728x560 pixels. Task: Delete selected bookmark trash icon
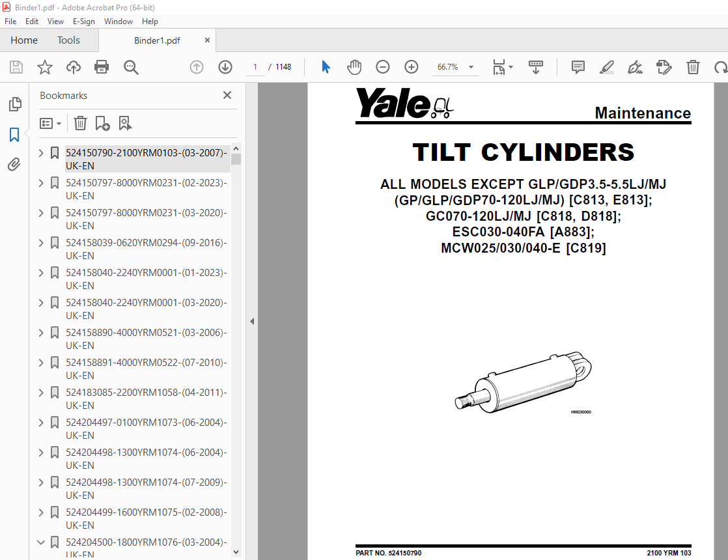[x=80, y=123]
